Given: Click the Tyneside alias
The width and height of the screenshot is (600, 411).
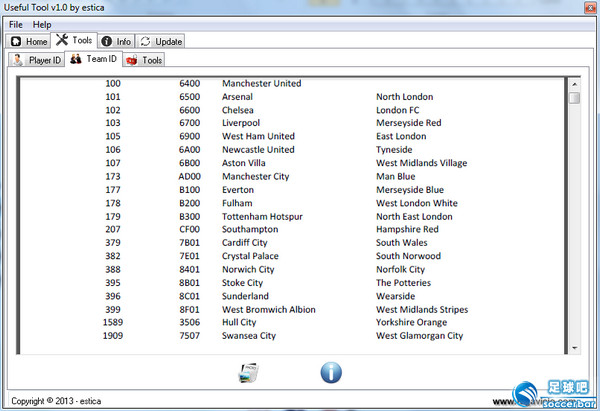Looking at the screenshot, I should [x=394, y=150].
